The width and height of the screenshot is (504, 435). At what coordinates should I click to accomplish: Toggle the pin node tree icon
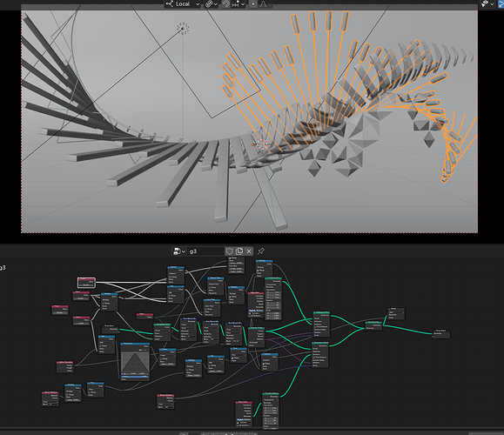click(260, 251)
